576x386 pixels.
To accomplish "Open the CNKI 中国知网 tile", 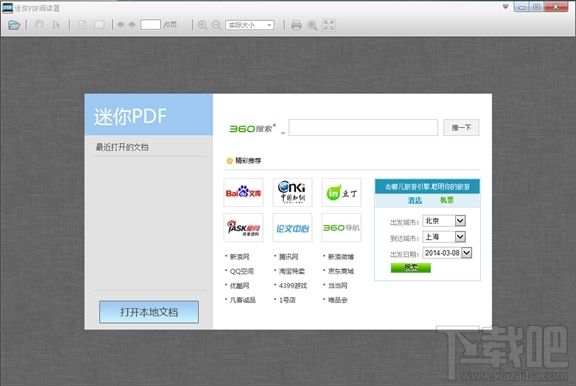I will [x=292, y=192].
